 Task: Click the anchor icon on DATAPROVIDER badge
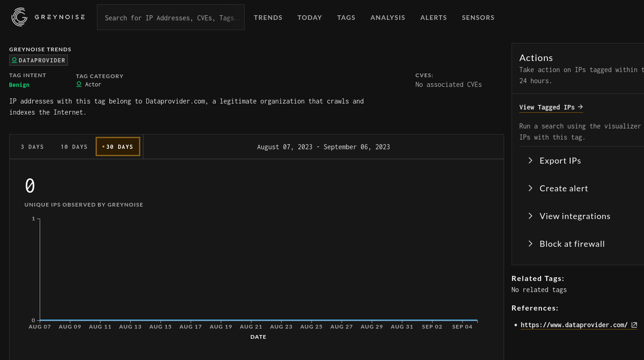pyautogui.click(x=14, y=60)
